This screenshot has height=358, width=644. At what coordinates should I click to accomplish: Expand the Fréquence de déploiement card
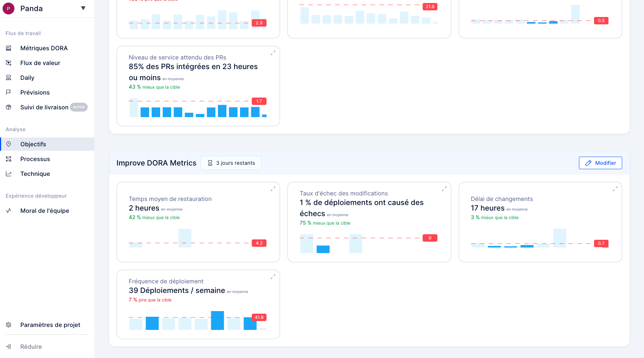(x=273, y=276)
